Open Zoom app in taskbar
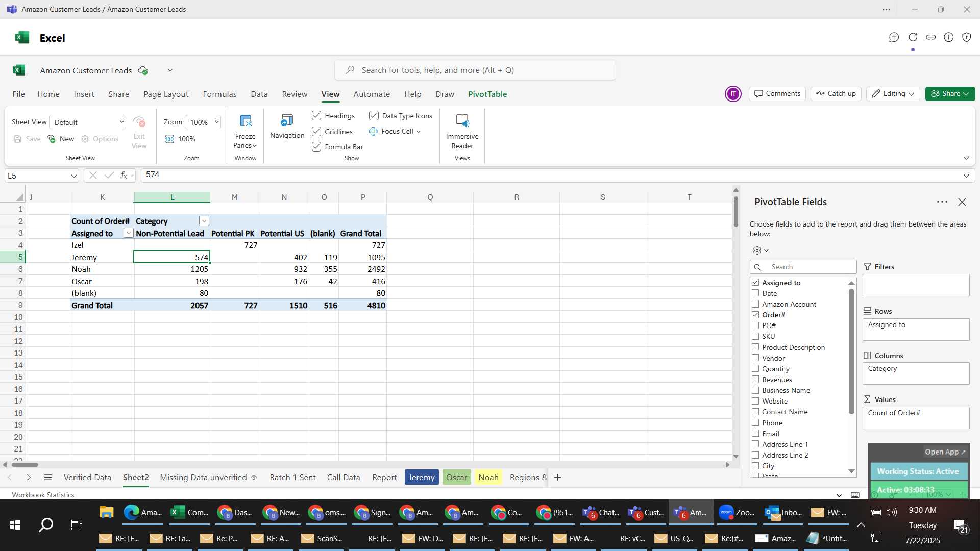The image size is (980, 551). [x=736, y=512]
